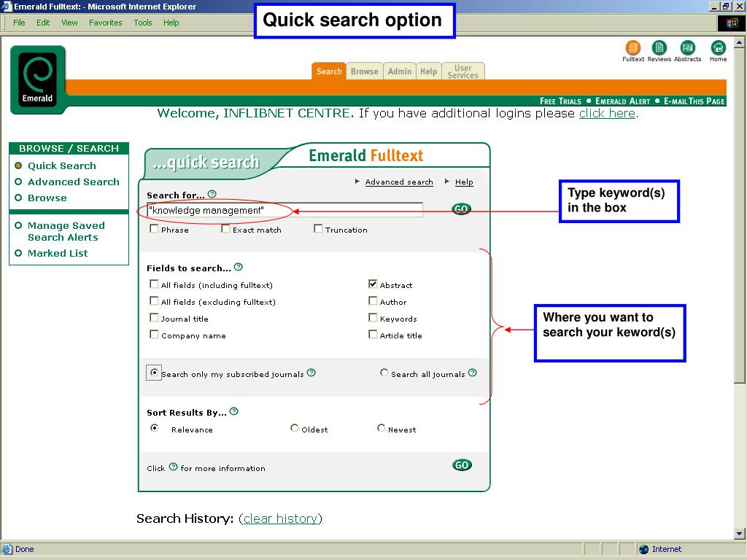747x560 pixels.
Task: Enable the Truncation checkbox
Action: [x=318, y=228]
